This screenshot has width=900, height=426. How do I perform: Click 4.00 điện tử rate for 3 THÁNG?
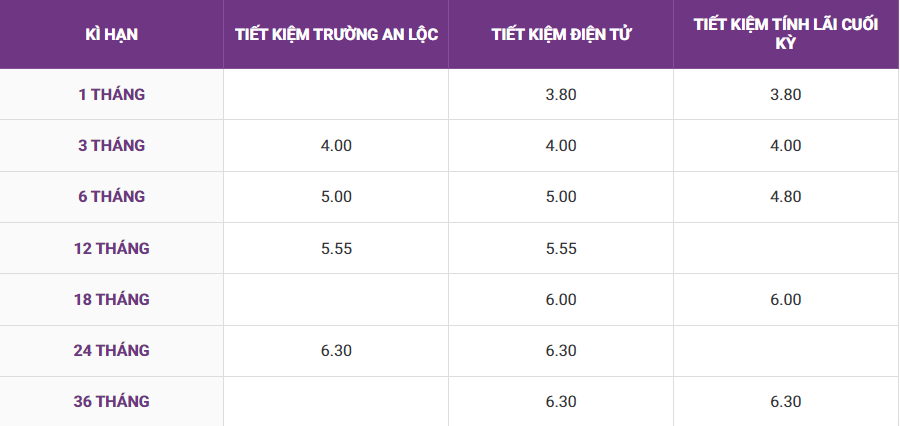tap(561, 146)
